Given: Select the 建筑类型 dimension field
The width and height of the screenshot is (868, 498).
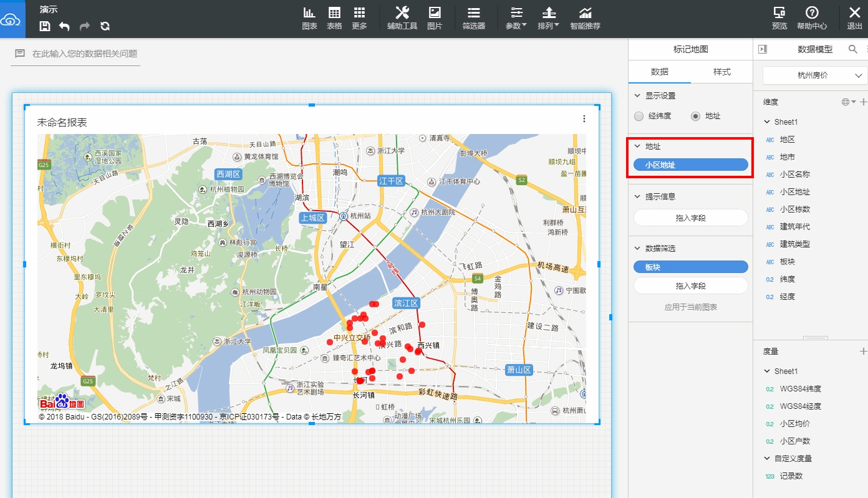Looking at the screenshot, I should click(x=795, y=244).
